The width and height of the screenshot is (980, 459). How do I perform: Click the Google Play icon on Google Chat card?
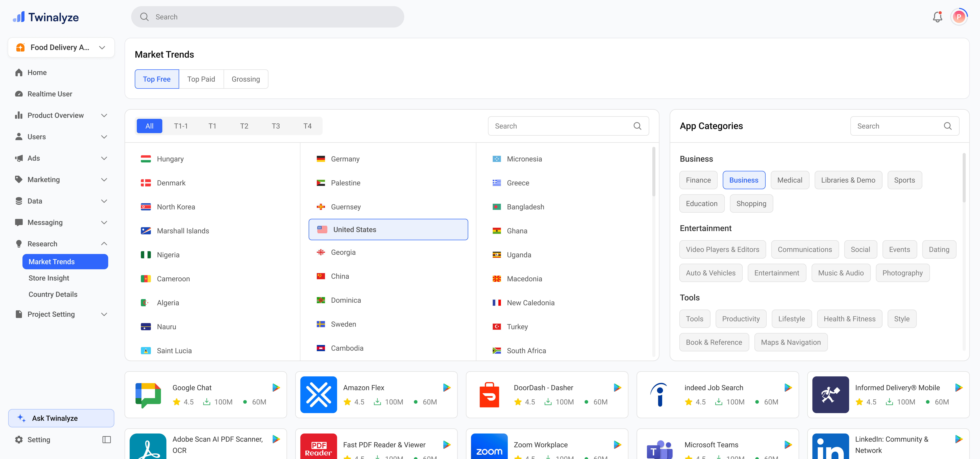coord(276,388)
